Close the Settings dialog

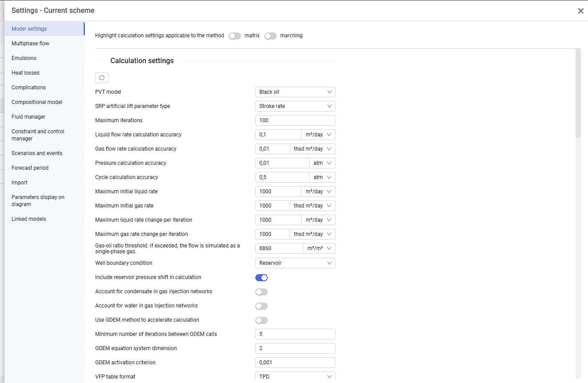580,11
